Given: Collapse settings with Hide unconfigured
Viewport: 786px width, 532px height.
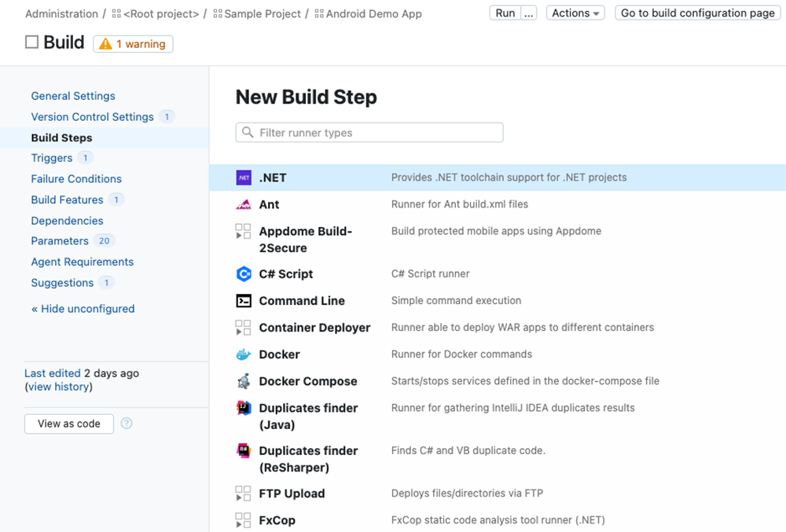Looking at the screenshot, I should pos(83,308).
